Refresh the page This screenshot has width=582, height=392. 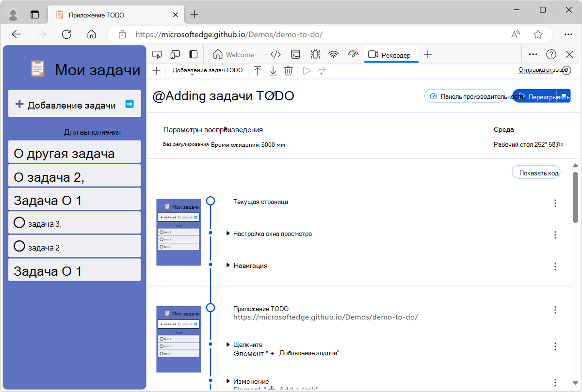[x=67, y=34]
